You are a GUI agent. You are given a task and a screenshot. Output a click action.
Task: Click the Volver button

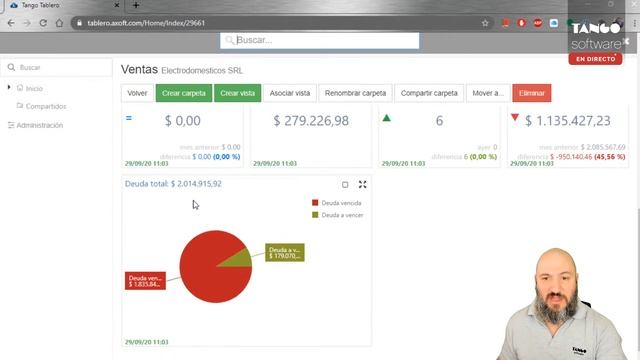[x=137, y=93]
